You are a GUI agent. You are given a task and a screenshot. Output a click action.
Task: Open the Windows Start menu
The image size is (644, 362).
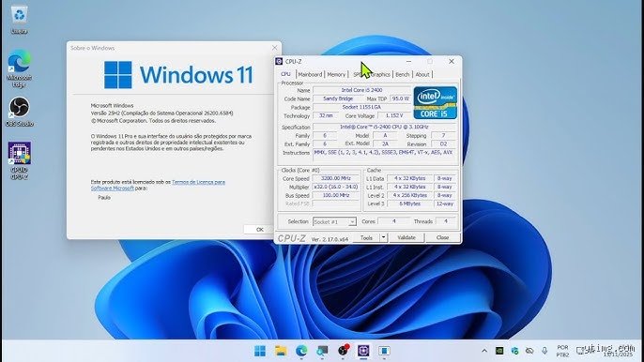point(259,351)
